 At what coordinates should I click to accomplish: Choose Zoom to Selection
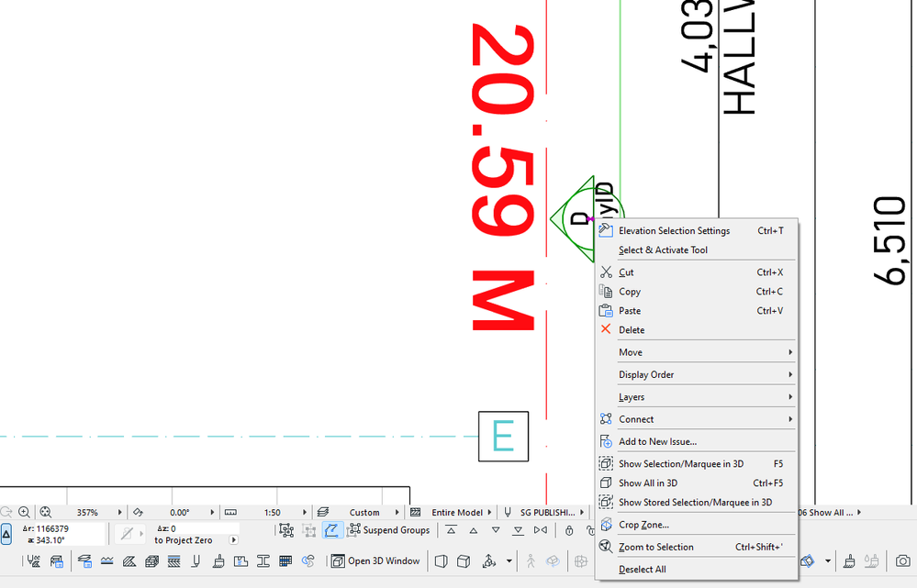pos(697,547)
